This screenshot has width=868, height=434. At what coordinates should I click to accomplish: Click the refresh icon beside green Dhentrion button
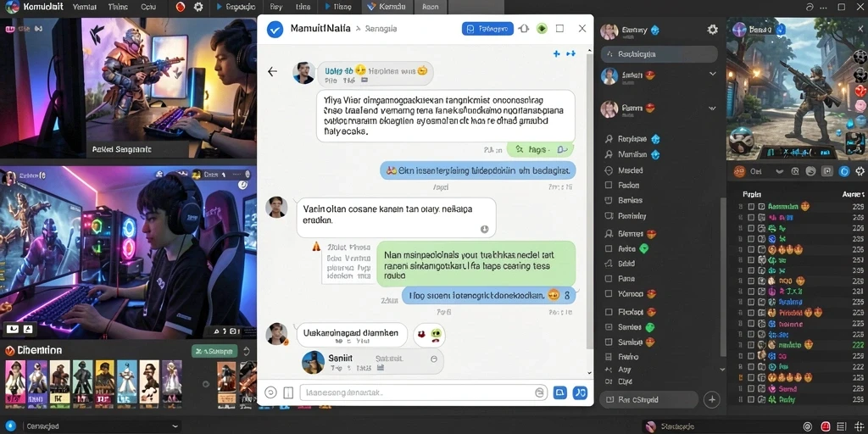247,351
